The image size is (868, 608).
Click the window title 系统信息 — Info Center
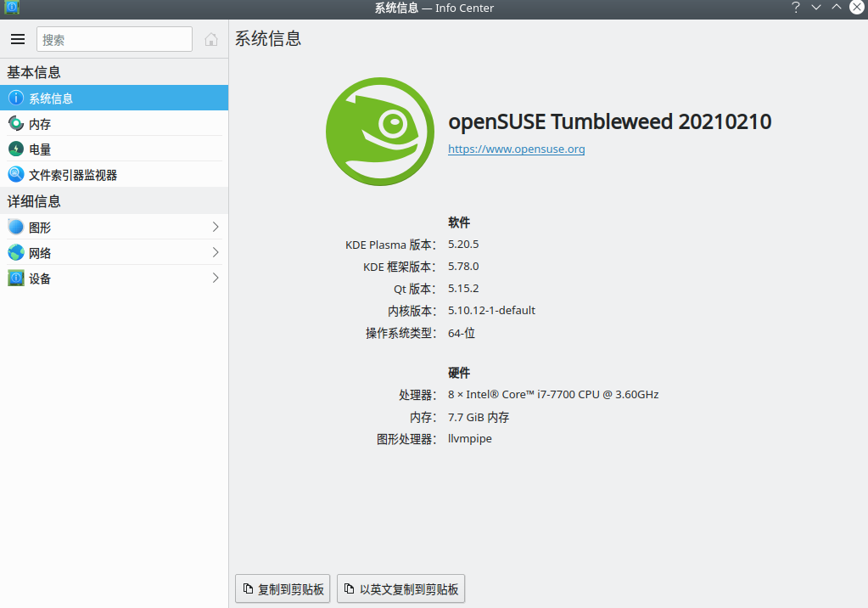pos(434,8)
